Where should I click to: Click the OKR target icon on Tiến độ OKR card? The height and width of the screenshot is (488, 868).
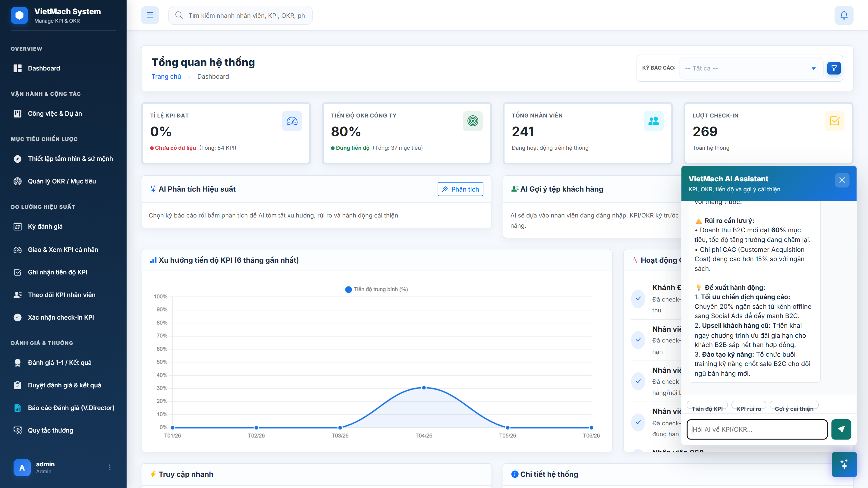tap(473, 121)
